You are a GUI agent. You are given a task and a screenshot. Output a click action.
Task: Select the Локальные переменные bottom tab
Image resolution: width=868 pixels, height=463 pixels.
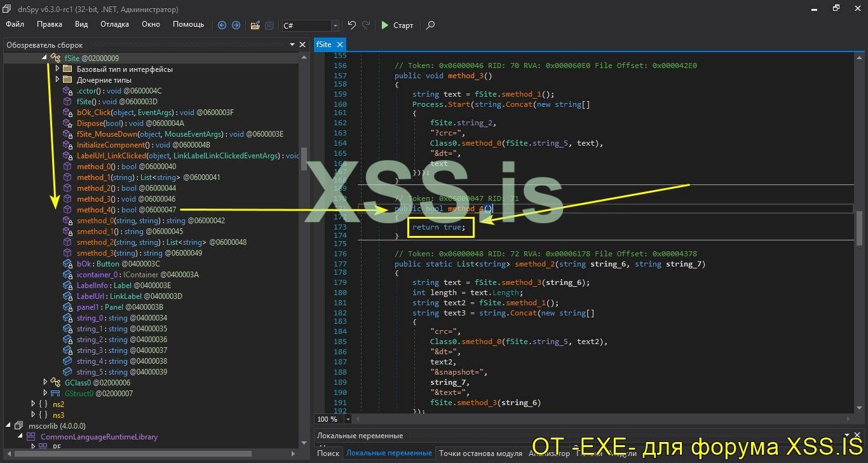coord(389,453)
